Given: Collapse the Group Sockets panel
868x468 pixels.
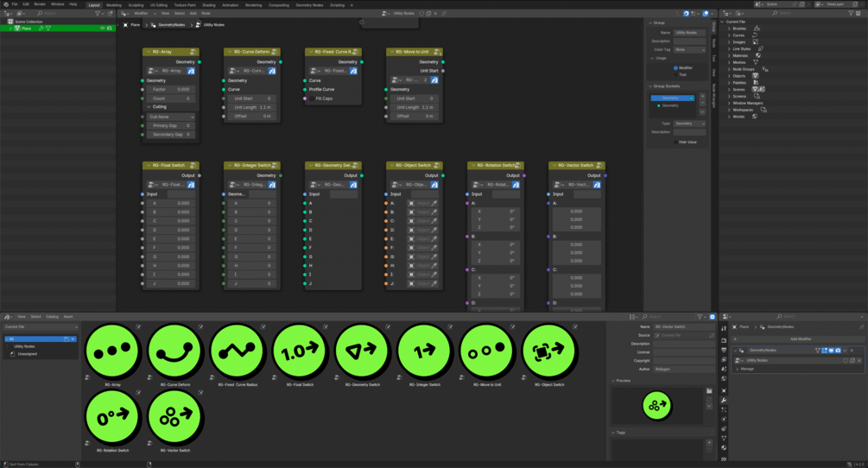Looking at the screenshot, I should point(650,86).
